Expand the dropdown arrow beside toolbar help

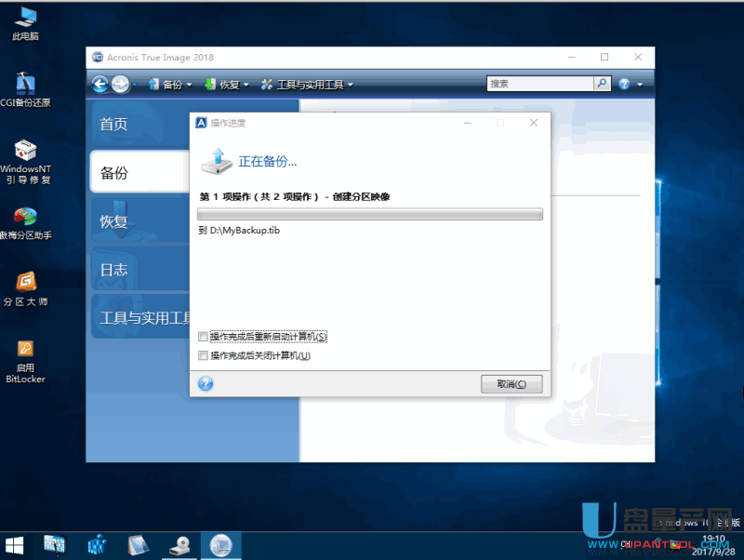pos(640,85)
